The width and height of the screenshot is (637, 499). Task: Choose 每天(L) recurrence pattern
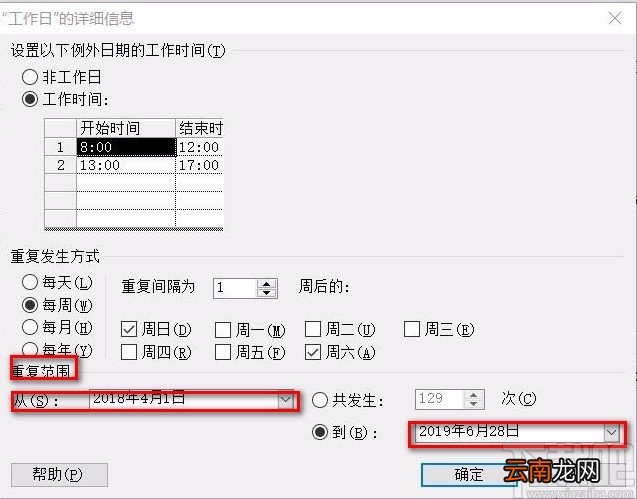pyautogui.click(x=30, y=282)
